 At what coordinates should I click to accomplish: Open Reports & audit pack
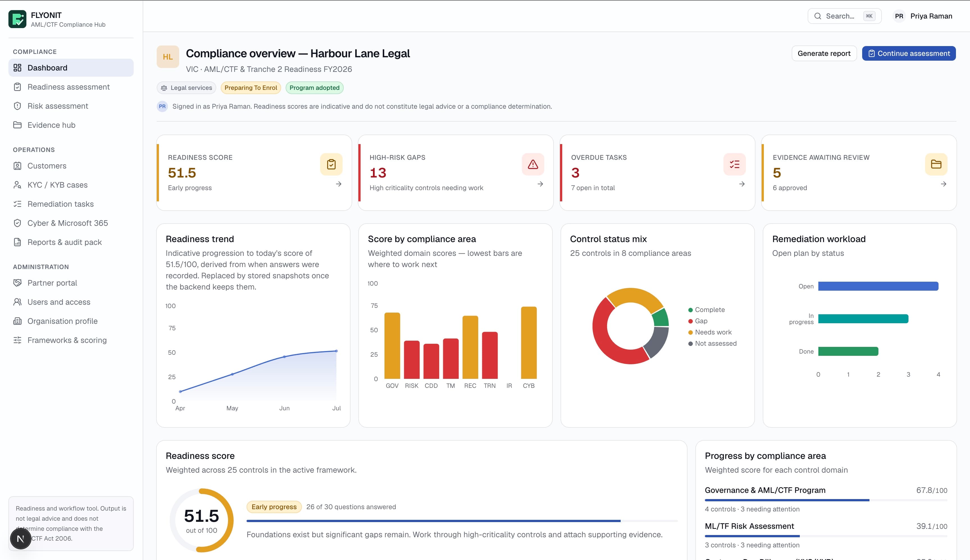(x=71, y=242)
